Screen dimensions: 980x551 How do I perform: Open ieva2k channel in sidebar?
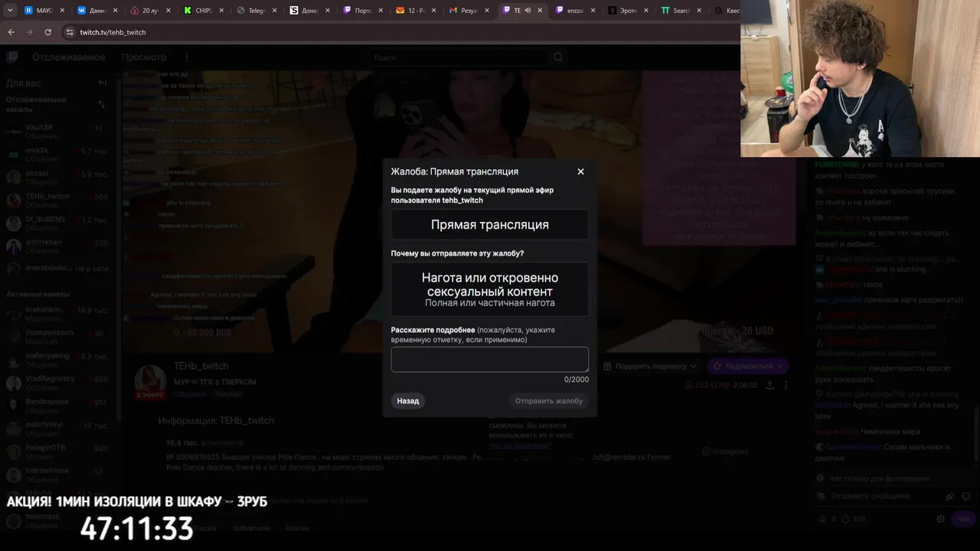pyautogui.click(x=57, y=155)
